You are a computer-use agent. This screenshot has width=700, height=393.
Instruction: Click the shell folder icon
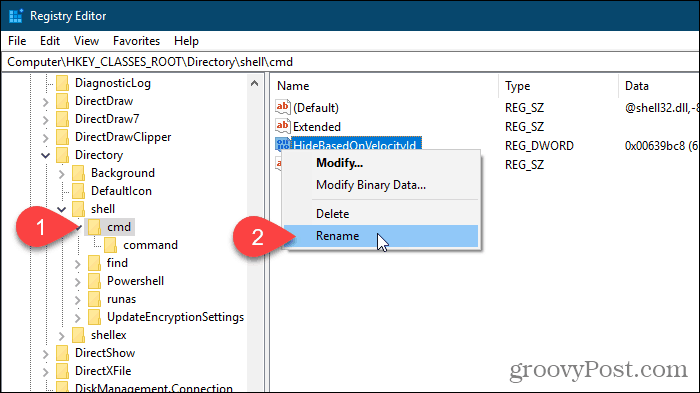coord(79,209)
